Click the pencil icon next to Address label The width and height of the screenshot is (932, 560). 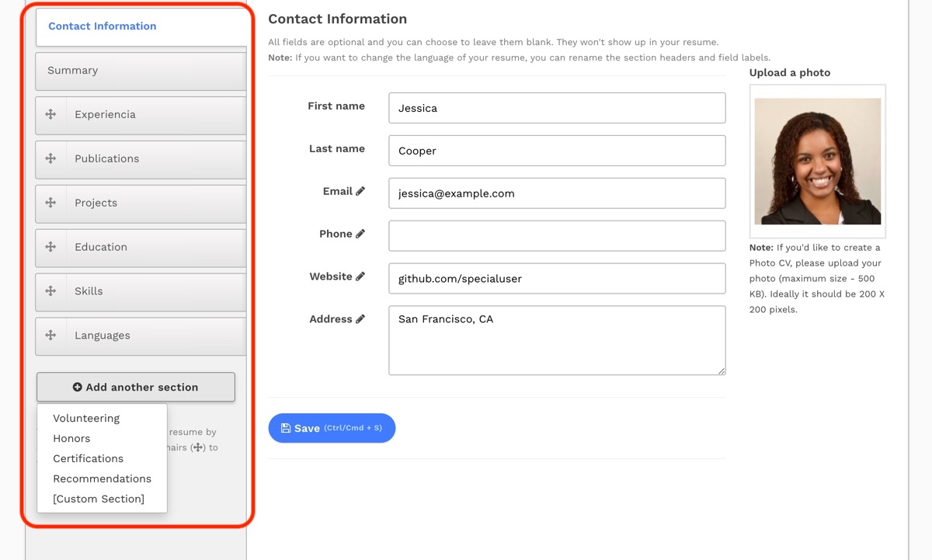tap(360, 319)
